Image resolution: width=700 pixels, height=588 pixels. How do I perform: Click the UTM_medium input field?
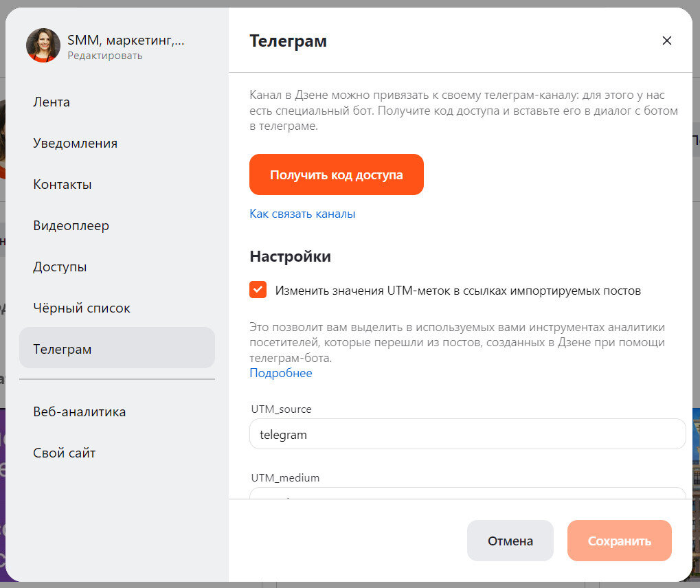(x=467, y=495)
